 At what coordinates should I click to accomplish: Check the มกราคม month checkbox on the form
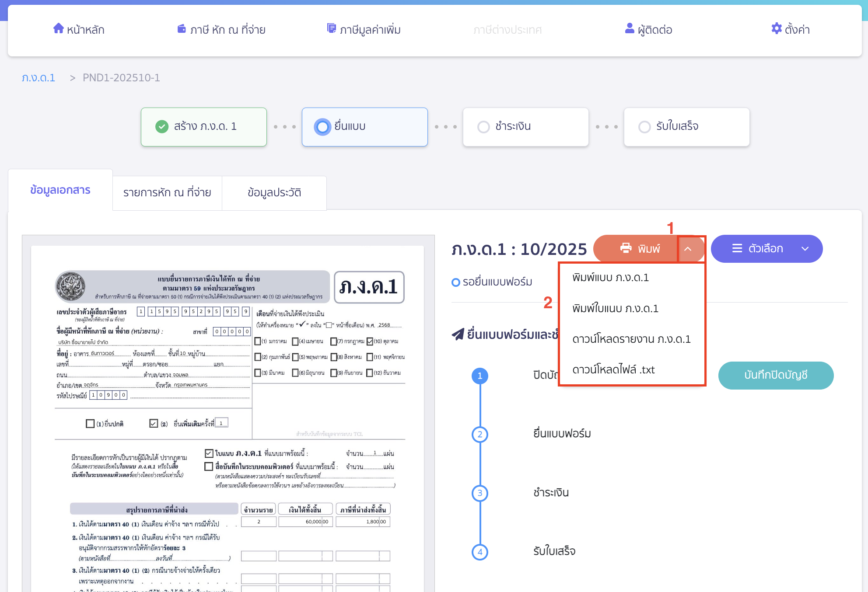point(258,341)
